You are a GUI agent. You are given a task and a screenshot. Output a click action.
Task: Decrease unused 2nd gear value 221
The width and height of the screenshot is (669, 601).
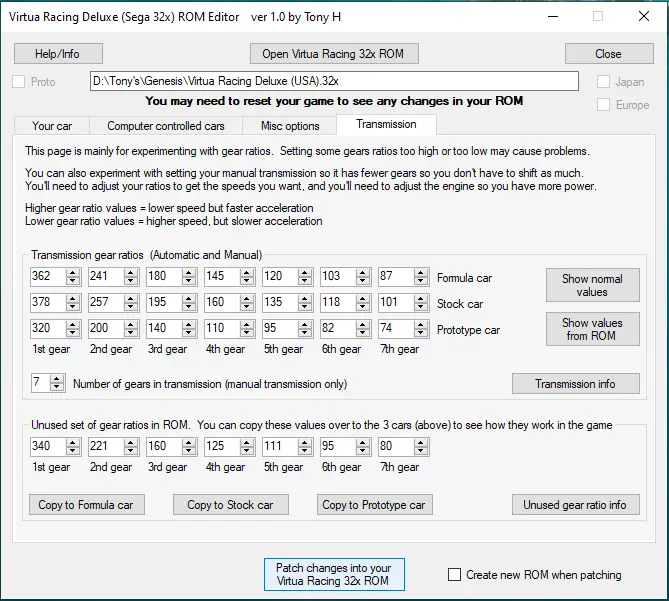[131, 450]
